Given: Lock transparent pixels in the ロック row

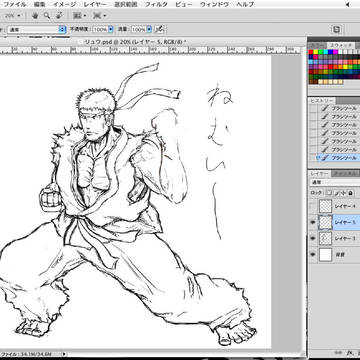Looking at the screenshot, I should [329, 193].
